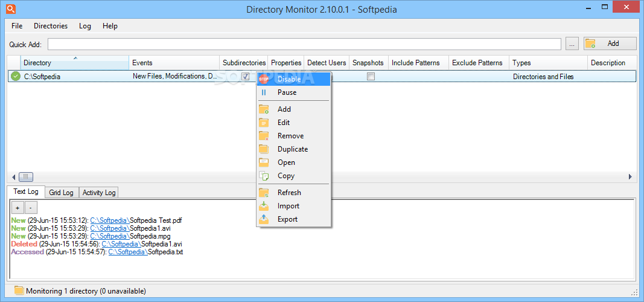Click the 'New Files, Modifications' events cell

(175, 77)
